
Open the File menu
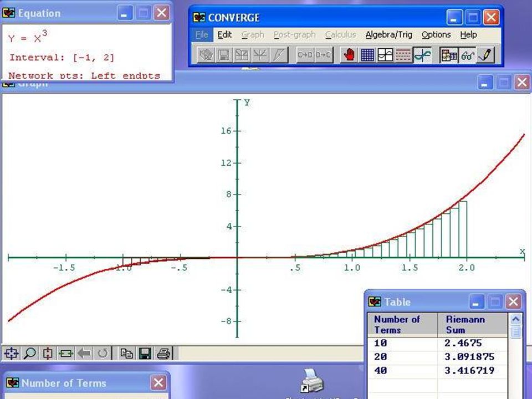click(x=202, y=34)
